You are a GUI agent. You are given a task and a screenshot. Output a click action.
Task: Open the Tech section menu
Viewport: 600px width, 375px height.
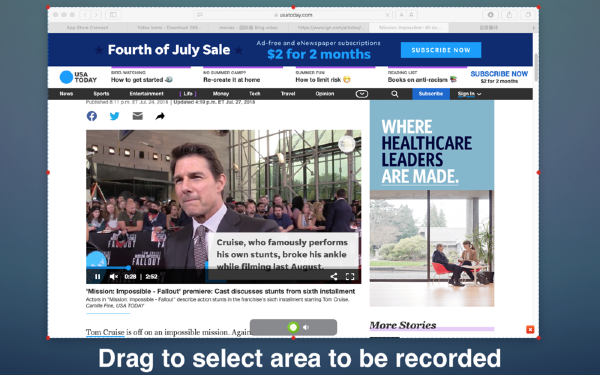point(254,94)
